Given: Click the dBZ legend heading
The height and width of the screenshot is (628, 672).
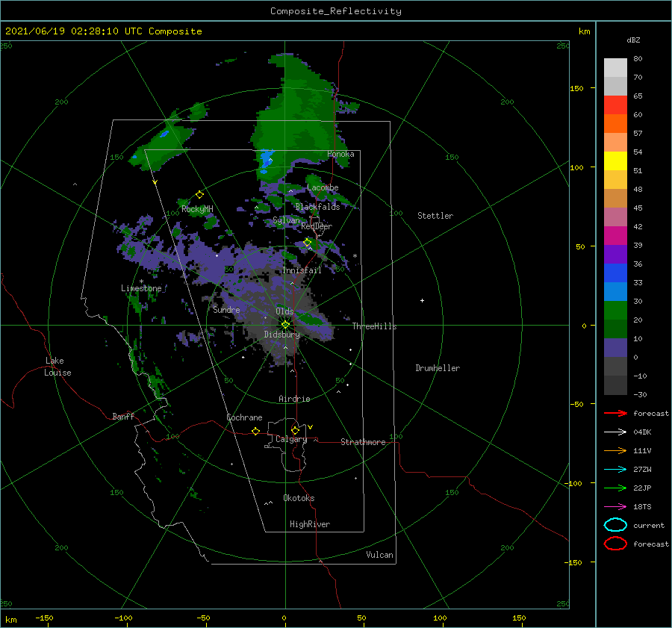Looking at the screenshot, I should pyautogui.click(x=633, y=40).
